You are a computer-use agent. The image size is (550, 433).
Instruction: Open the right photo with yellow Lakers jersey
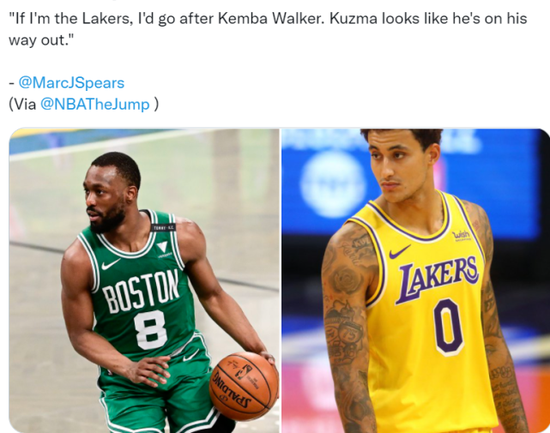coord(416,281)
